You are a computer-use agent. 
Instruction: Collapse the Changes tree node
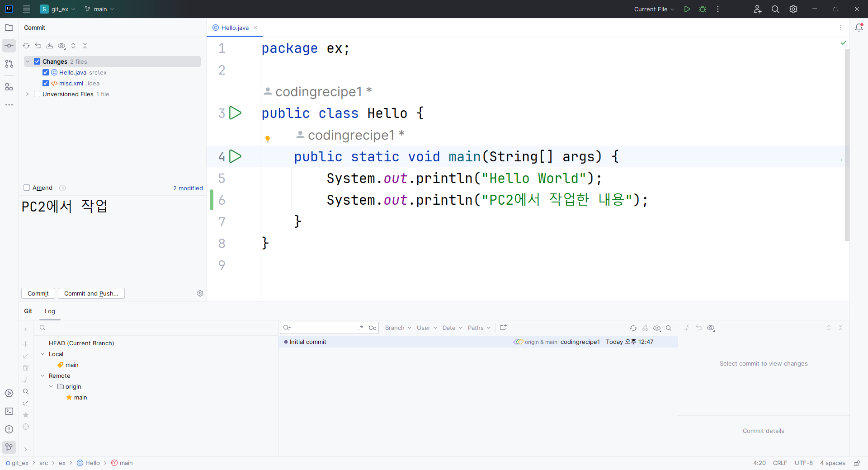(x=28, y=61)
